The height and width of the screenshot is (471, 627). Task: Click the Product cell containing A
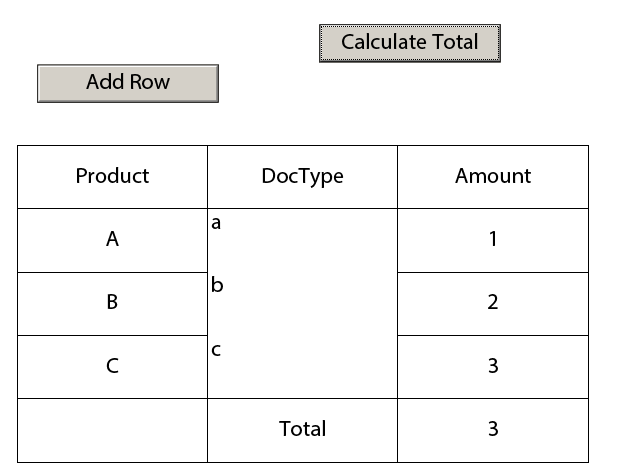112,240
